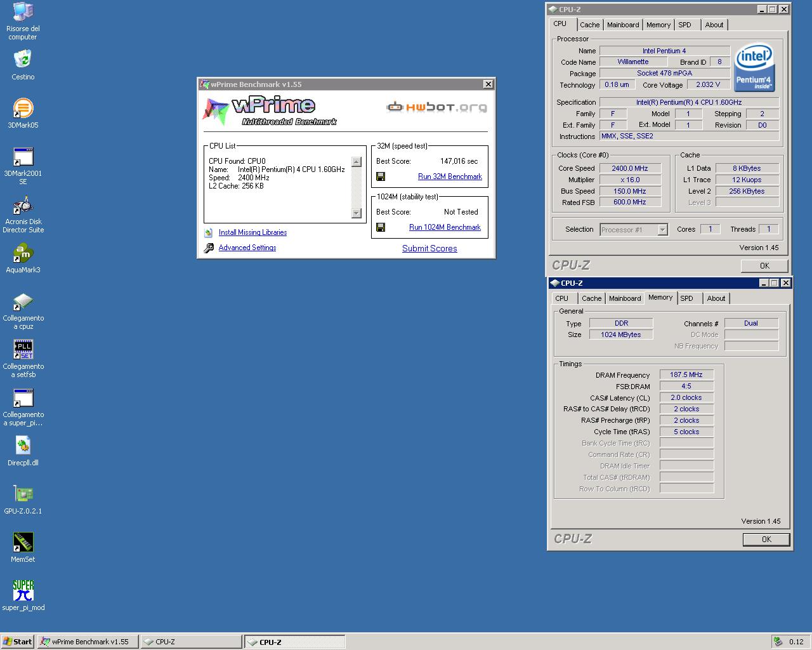Run the 32M Benchmark link
812x650 pixels.
(450, 176)
